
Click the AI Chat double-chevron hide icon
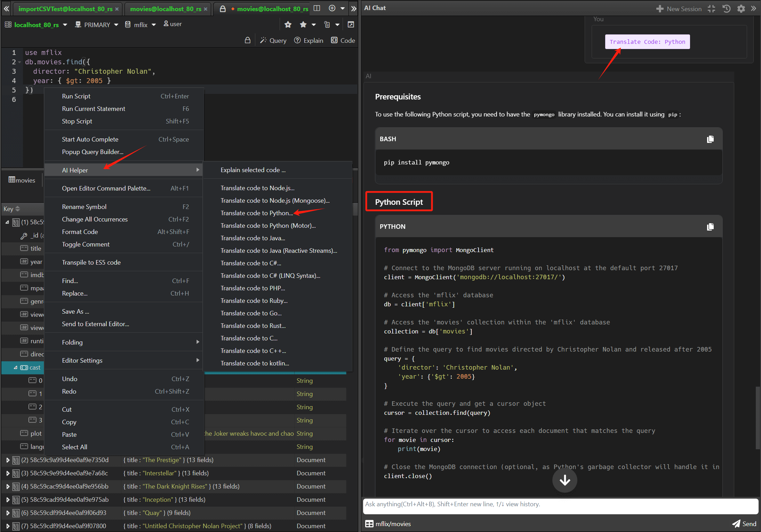[x=754, y=8]
